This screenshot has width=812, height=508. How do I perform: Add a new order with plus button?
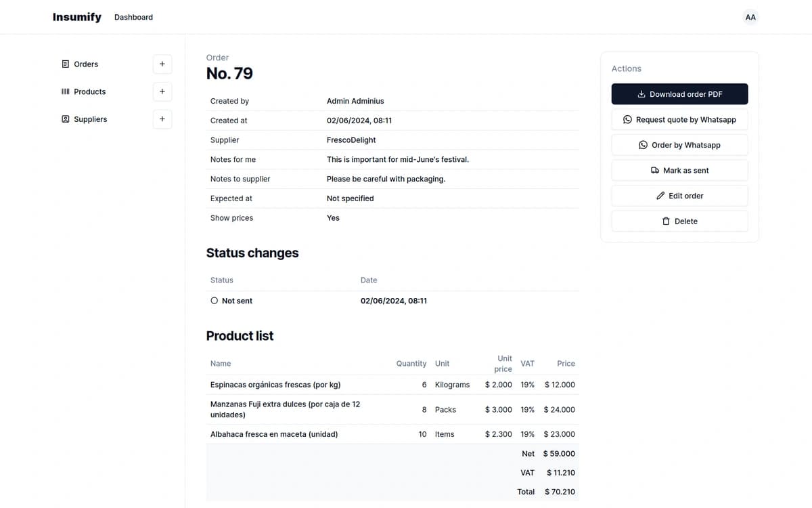point(162,64)
